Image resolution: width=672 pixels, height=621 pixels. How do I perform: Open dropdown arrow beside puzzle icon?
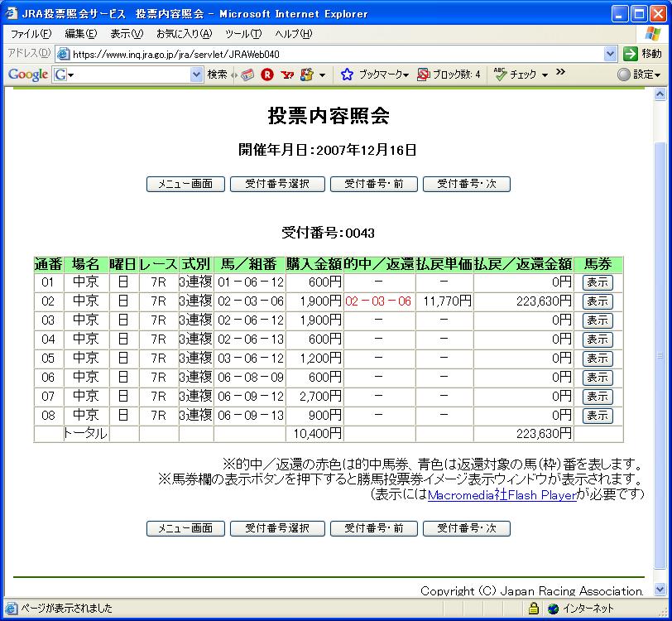[x=322, y=75]
